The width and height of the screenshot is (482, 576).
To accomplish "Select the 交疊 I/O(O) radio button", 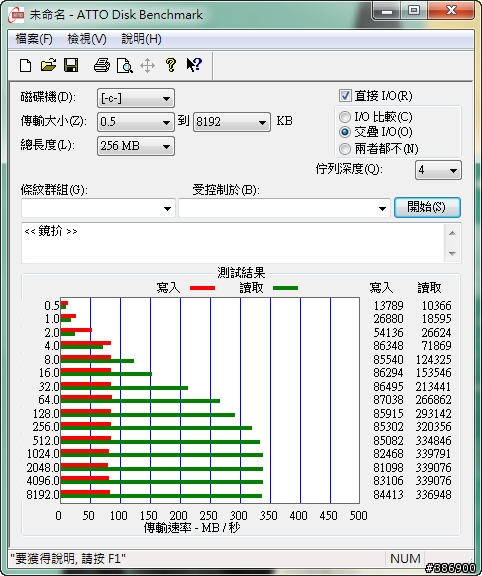I will [345, 132].
